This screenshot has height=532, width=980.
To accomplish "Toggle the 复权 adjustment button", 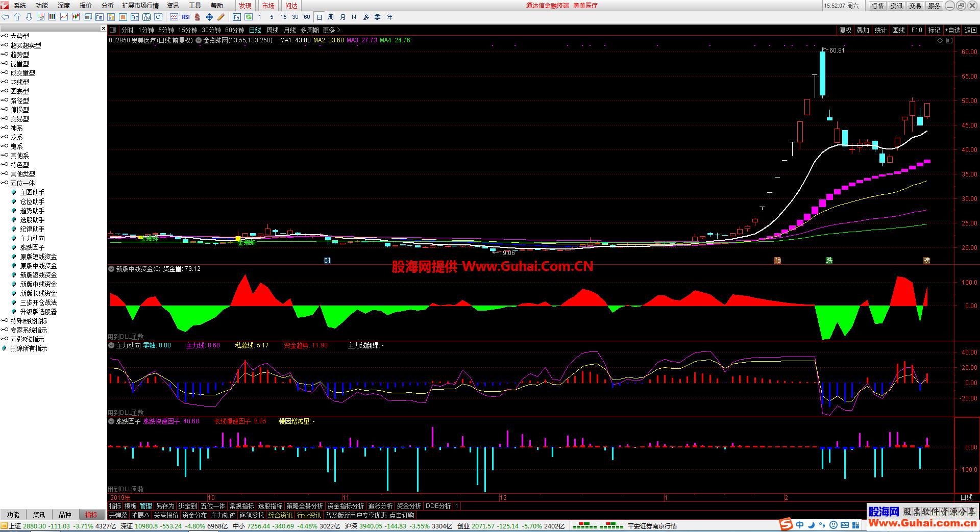I will [846, 30].
